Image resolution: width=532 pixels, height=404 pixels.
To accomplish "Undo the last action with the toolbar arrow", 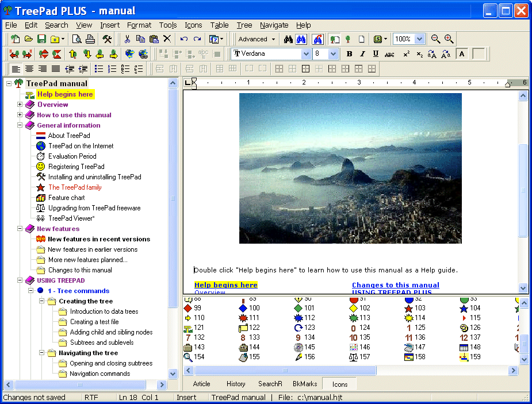I will [x=184, y=39].
